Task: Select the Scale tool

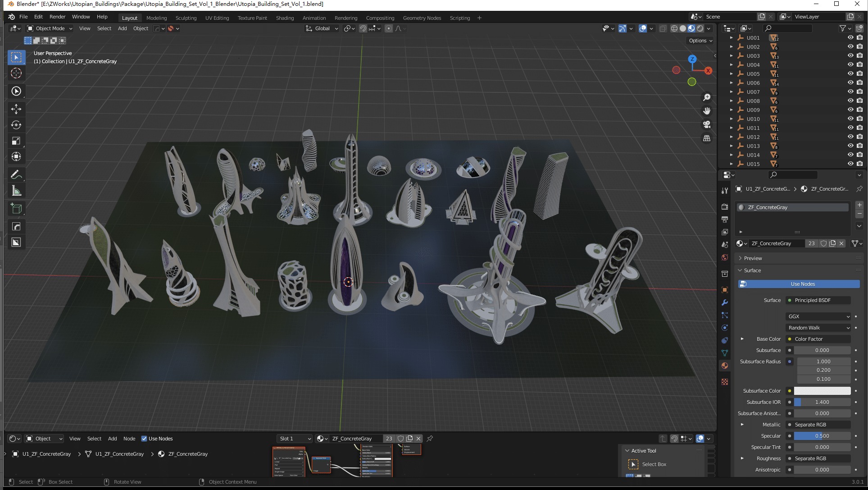Action: pyautogui.click(x=16, y=141)
